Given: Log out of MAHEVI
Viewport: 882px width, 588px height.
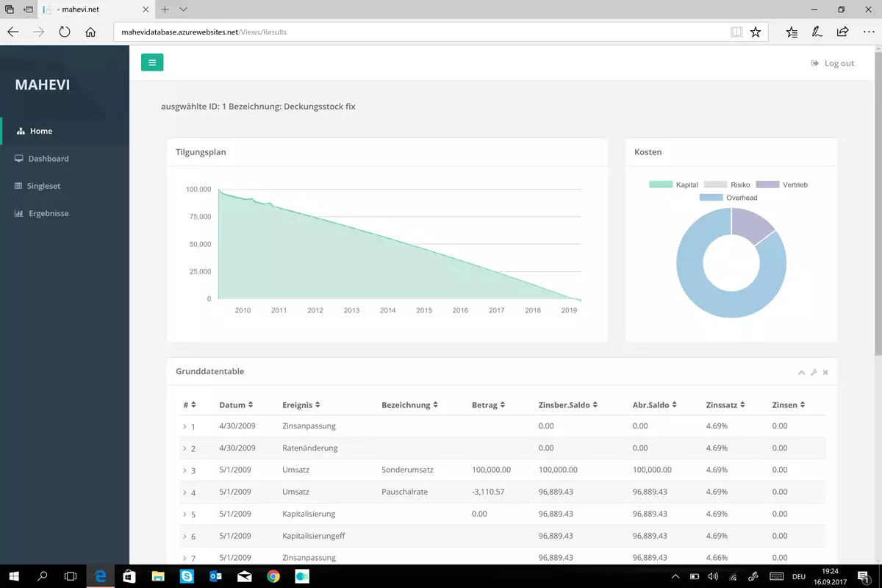Looking at the screenshot, I should click(833, 63).
